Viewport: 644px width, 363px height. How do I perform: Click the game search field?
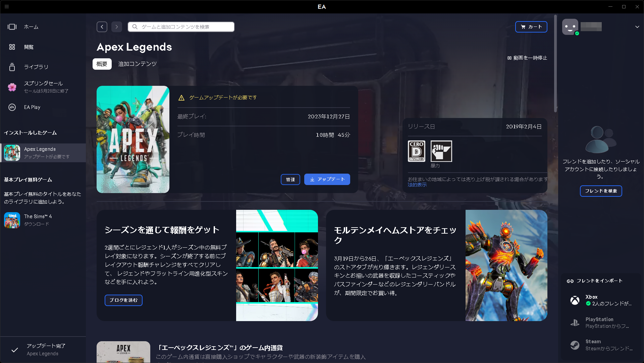tap(180, 27)
